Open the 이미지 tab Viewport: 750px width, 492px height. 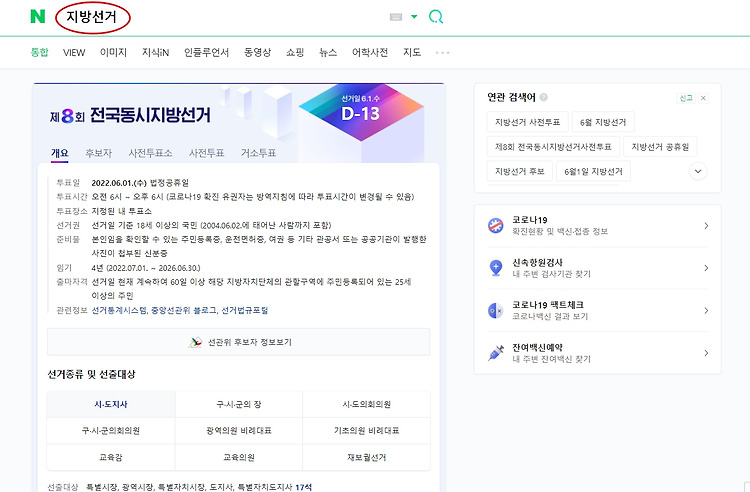pos(113,52)
